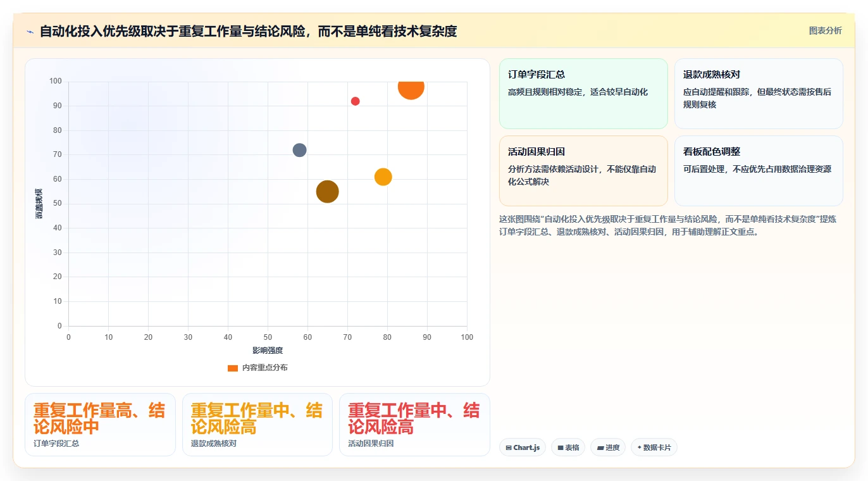
Task: Select the amber bubble near 80 on x-axis
Action: [x=383, y=177]
